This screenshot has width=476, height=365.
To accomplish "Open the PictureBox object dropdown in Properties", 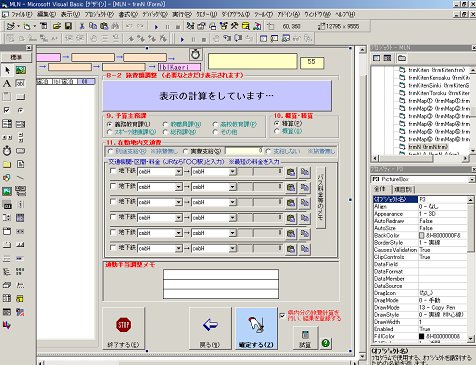I will tap(472, 180).
